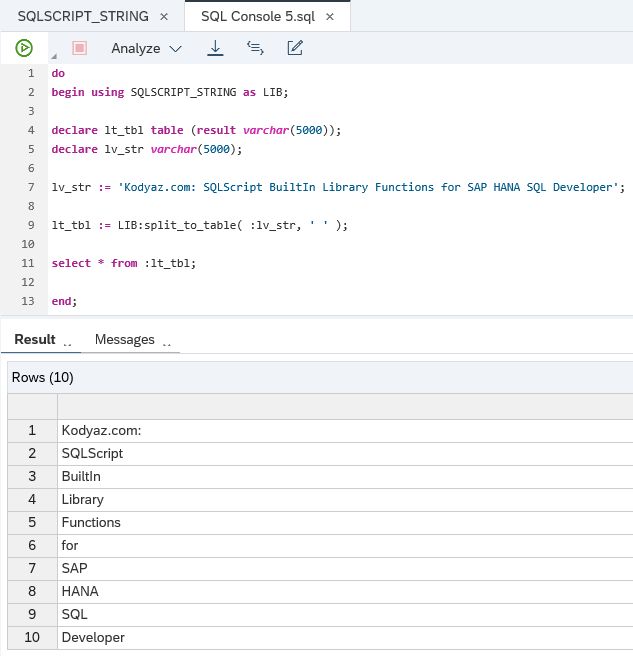Select result cell 'Library'
Viewport: 633px width, 656px height.
(345, 500)
